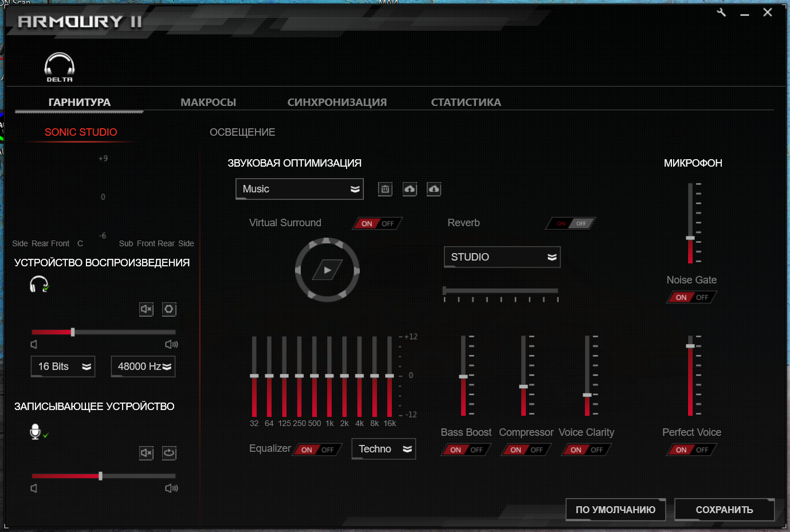Screen dimensions: 790x532
Task: Adjust the 64 Hz equalizer band
Action: point(269,376)
